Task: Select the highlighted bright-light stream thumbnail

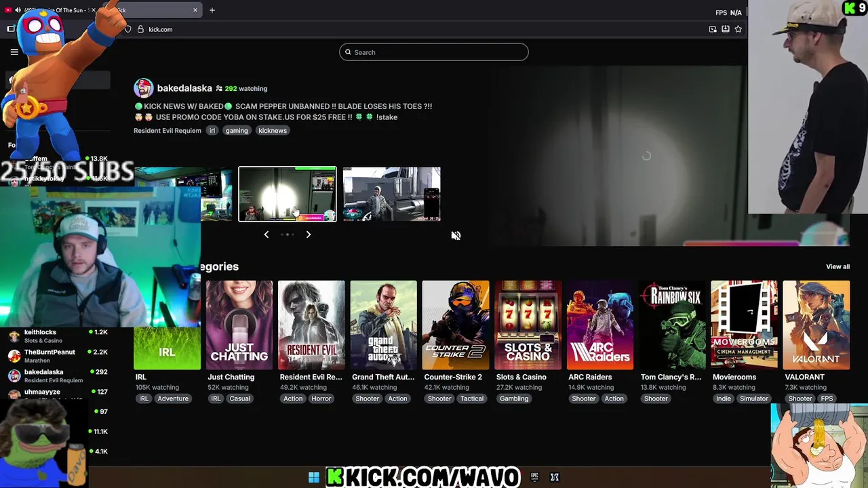Action: pos(288,194)
